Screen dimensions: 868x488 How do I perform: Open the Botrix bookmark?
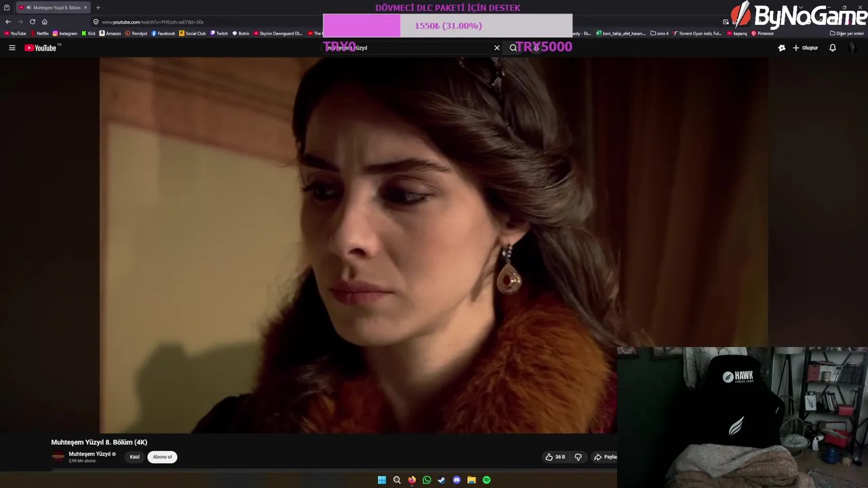241,33
